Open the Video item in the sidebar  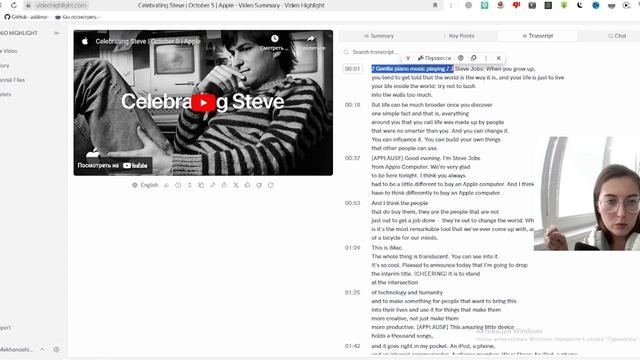point(9,51)
